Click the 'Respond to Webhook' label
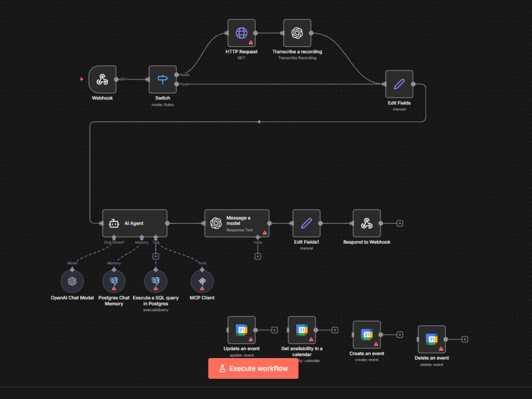The image size is (532, 399). 367,242
